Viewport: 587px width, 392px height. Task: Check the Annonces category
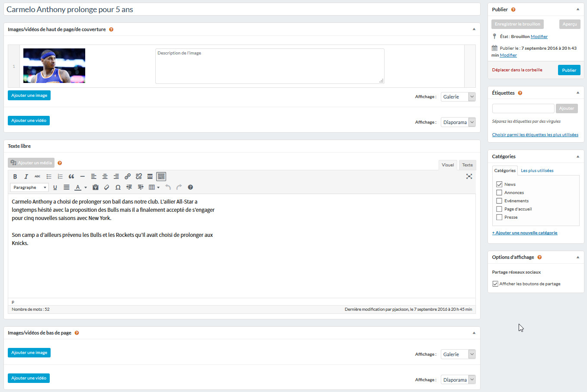click(x=499, y=192)
